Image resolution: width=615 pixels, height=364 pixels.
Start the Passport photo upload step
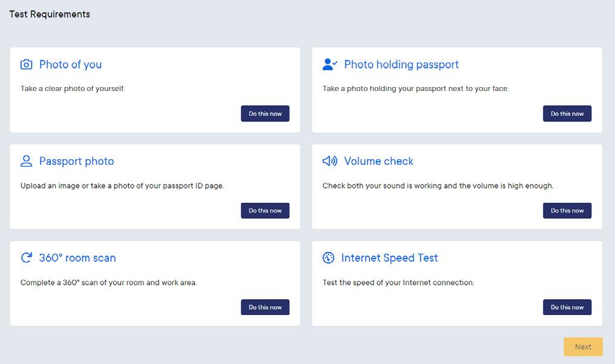point(265,211)
